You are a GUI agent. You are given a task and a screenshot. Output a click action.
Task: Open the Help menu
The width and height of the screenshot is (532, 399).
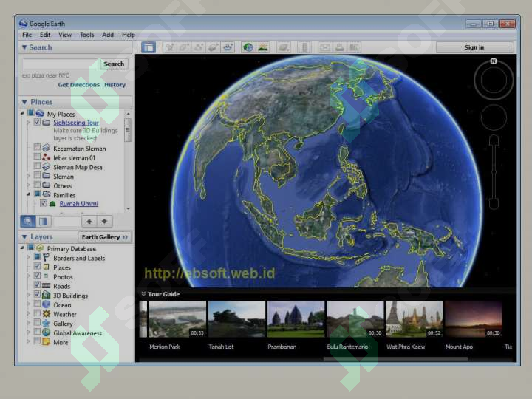click(x=129, y=35)
